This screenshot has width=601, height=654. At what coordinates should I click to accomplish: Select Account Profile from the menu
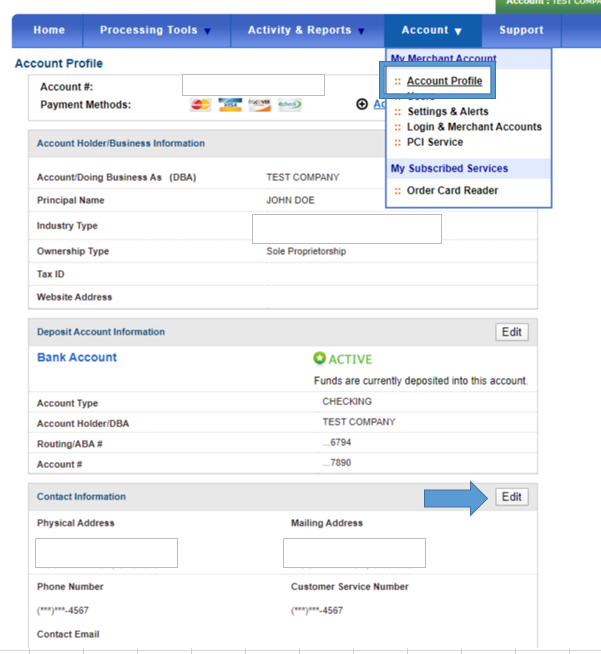pos(444,81)
